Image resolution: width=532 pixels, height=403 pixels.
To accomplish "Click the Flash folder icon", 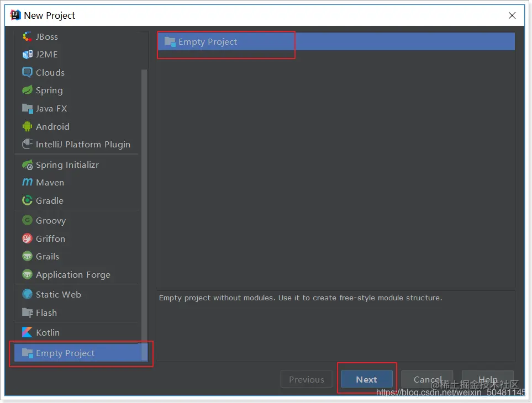I will 27,312.
